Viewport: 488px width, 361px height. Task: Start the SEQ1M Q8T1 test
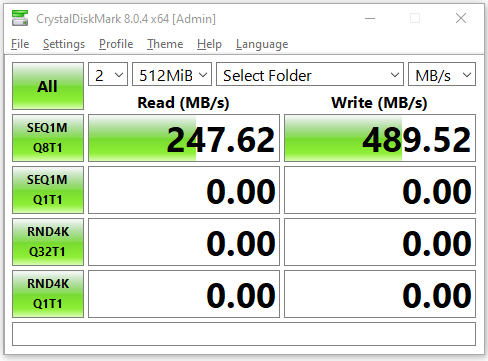[x=48, y=138]
